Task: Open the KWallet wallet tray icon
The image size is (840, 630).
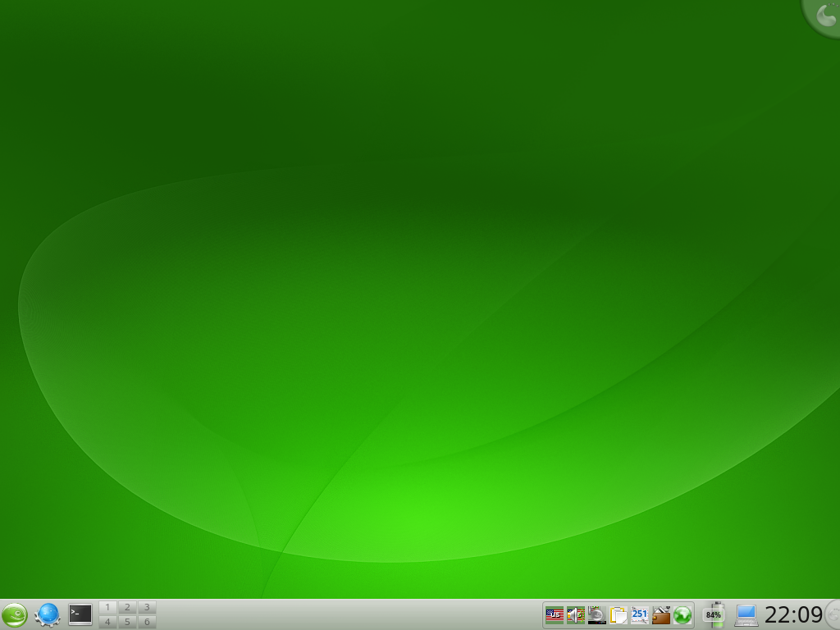Action: [661, 615]
